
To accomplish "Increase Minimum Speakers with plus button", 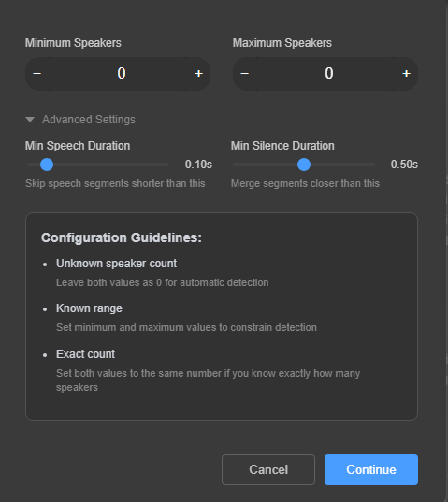I will pos(198,74).
